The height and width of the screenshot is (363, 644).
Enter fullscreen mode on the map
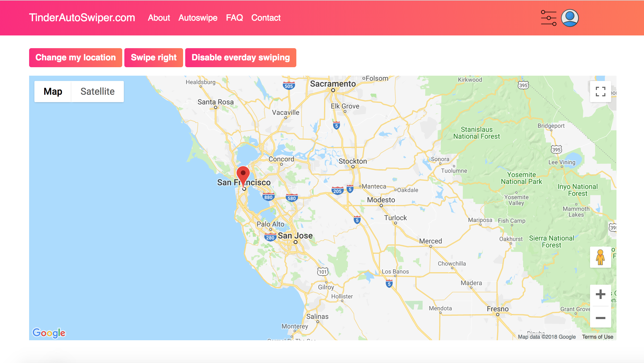pyautogui.click(x=600, y=92)
